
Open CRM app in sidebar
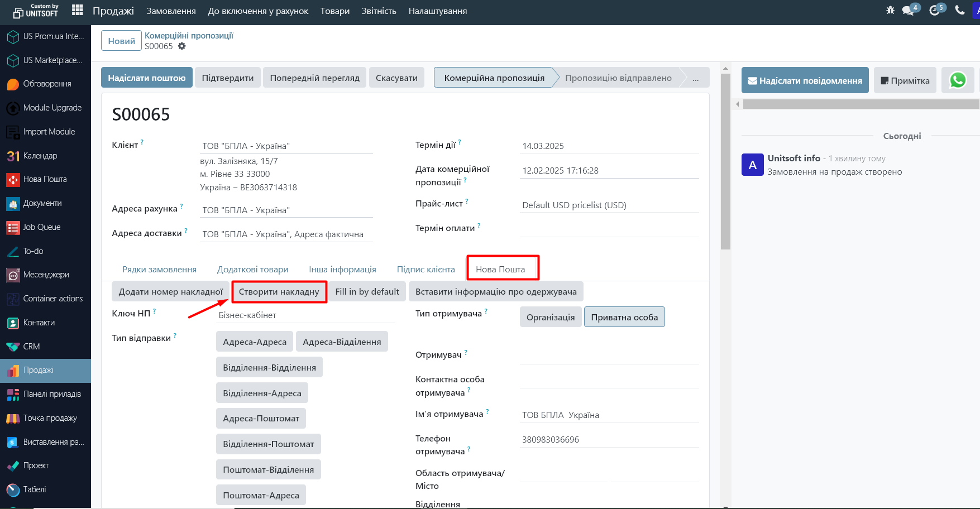click(x=31, y=347)
